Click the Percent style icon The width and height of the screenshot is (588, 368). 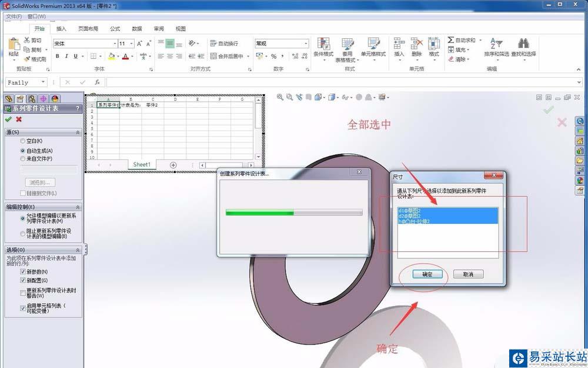tap(274, 57)
